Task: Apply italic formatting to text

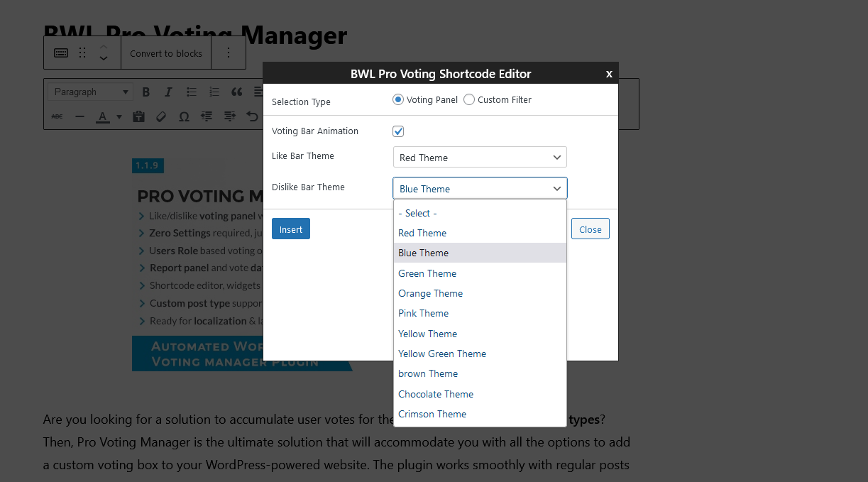Action: tap(168, 91)
